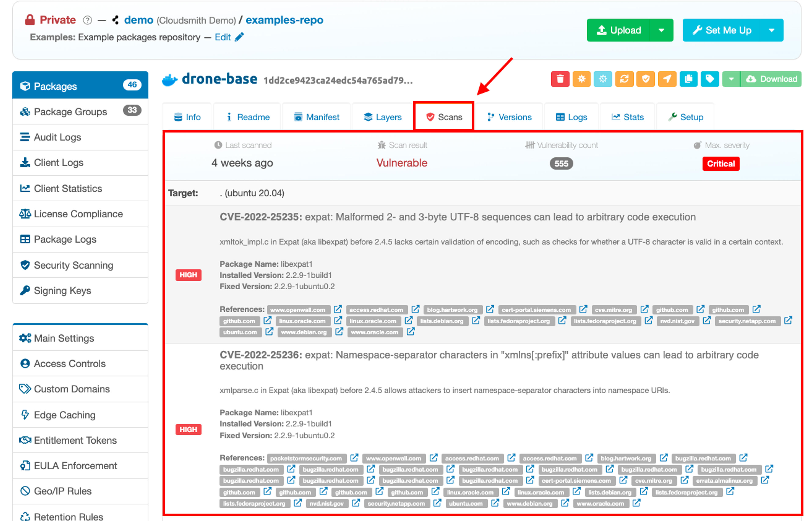Viewport: 812px width, 521px height.
Task: Click the question mark help icon beside Private
Action: (x=87, y=20)
